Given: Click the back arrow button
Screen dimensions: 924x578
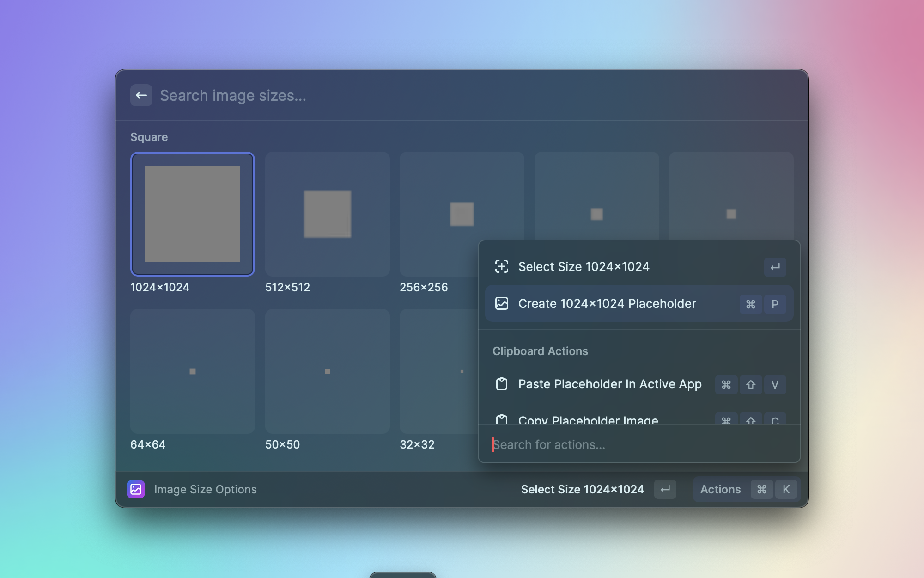Looking at the screenshot, I should coord(141,95).
